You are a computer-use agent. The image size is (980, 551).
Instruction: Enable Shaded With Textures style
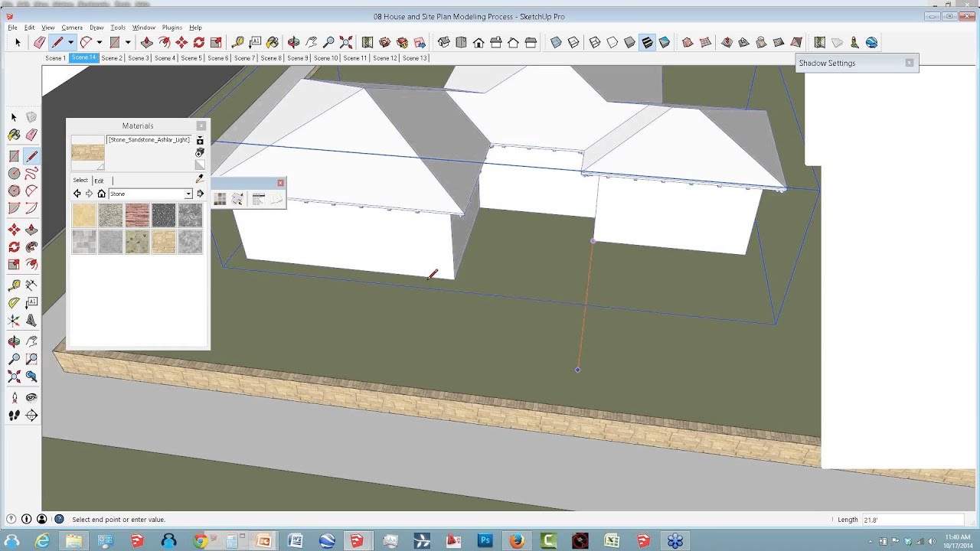point(648,43)
